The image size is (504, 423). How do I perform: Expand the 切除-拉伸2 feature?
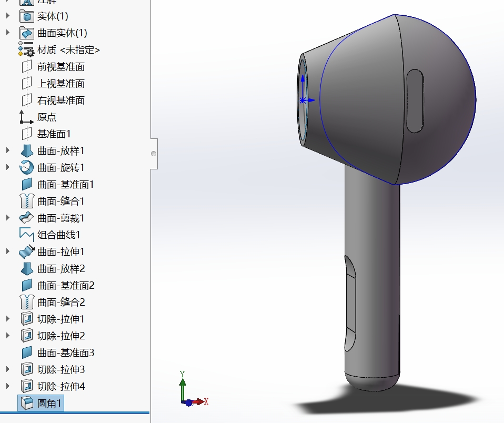point(8,335)
